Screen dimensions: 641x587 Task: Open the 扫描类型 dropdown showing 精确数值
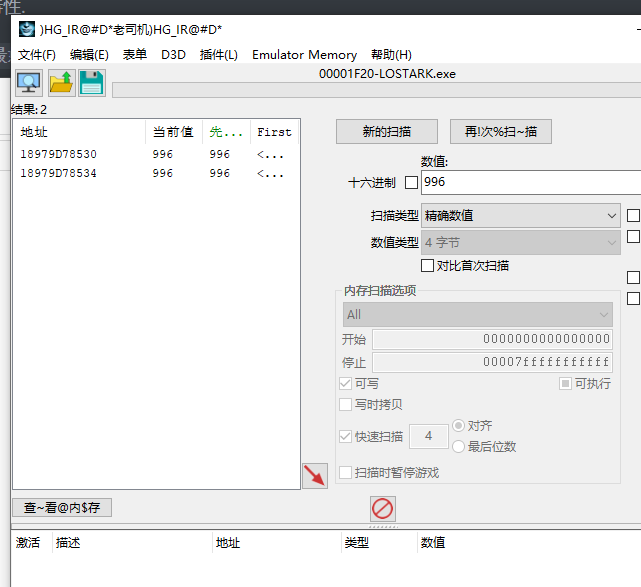tap(521, 215)
